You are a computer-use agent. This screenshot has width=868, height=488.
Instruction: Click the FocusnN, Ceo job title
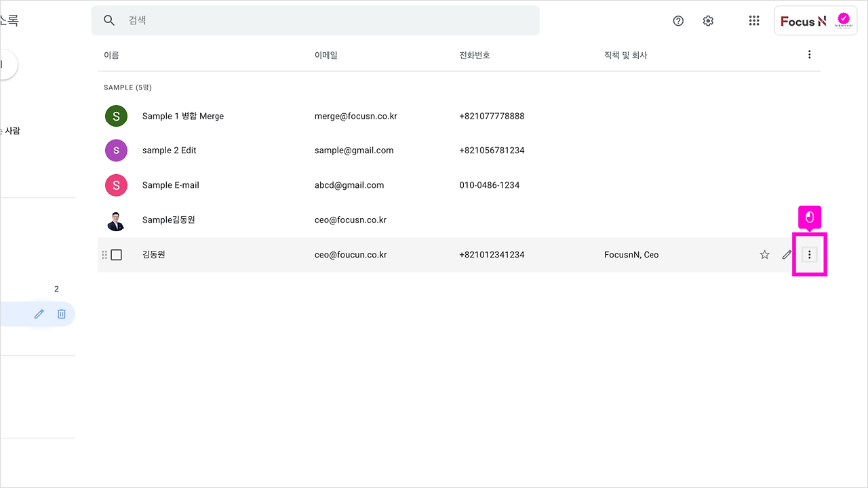(631, 255)
